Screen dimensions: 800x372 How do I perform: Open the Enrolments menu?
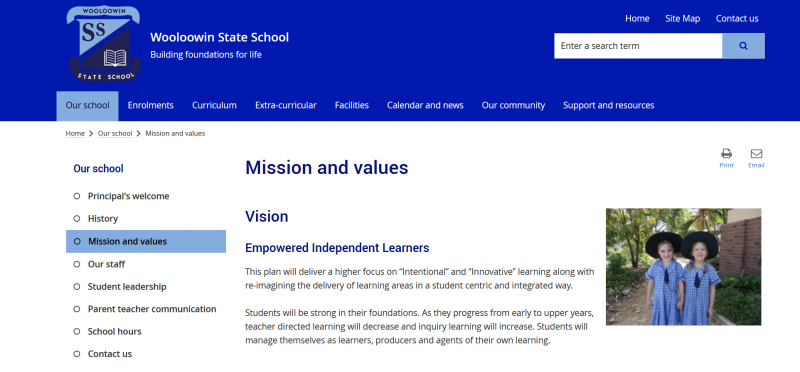click(151, 106)
